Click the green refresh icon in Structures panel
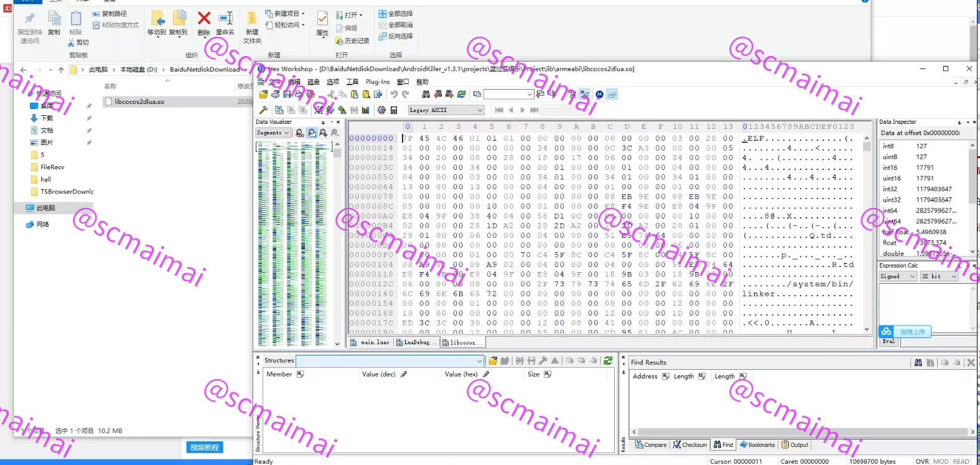This screenshot has width=980, height=465. [608, 360]
